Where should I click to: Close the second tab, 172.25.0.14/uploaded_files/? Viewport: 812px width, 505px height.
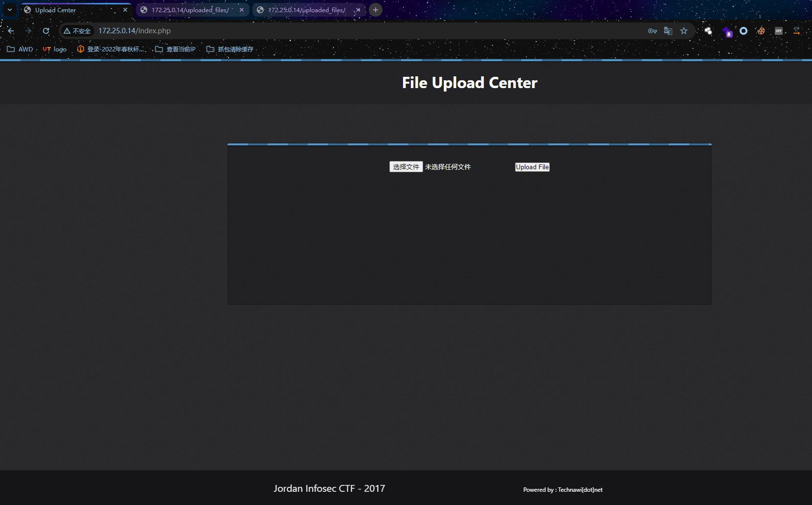point(242,10)
